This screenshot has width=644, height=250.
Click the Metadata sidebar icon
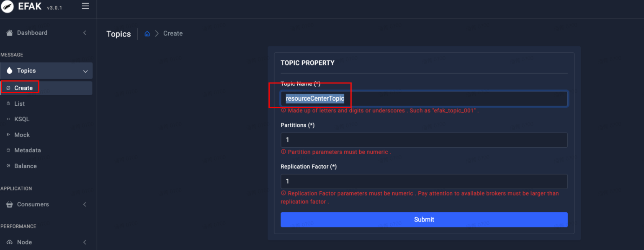point(8,150)
